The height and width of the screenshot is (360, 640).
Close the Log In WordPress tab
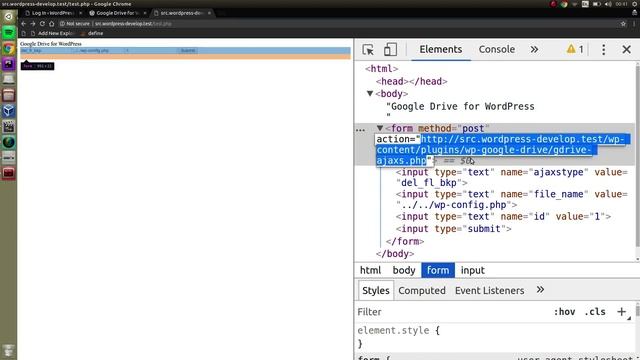coord(80,13)
